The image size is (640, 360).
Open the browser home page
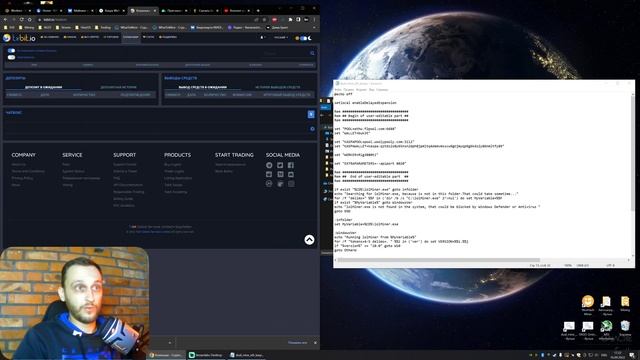[30, 19]
